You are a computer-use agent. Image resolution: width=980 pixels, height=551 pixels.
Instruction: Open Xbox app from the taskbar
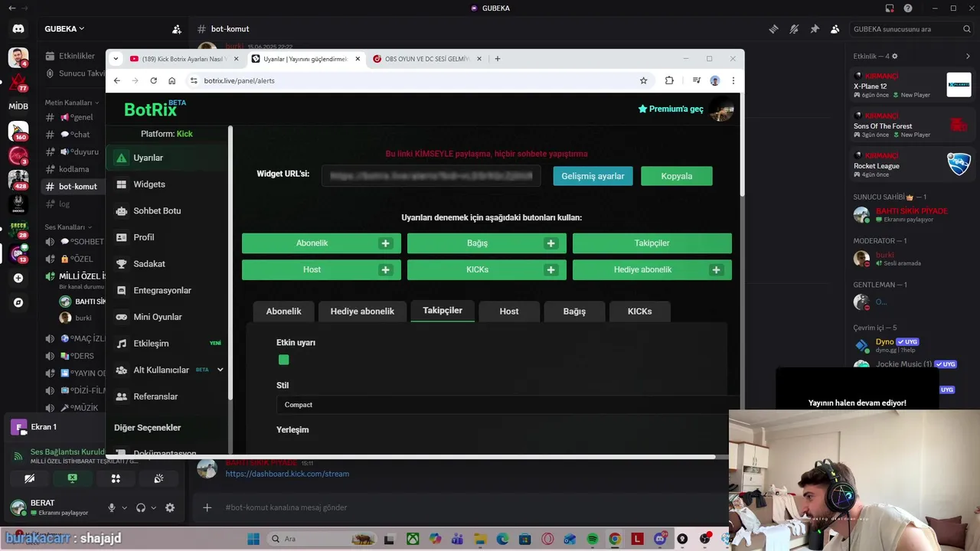click(413, 539)
